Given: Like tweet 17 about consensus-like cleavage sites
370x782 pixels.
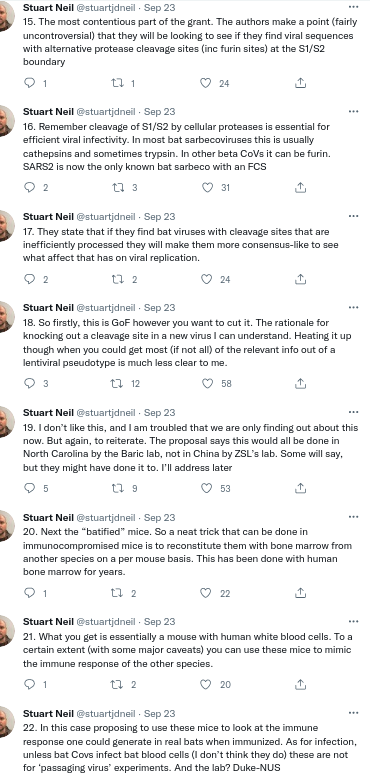Looking at the screenshot, I should (x=205, y=279).
